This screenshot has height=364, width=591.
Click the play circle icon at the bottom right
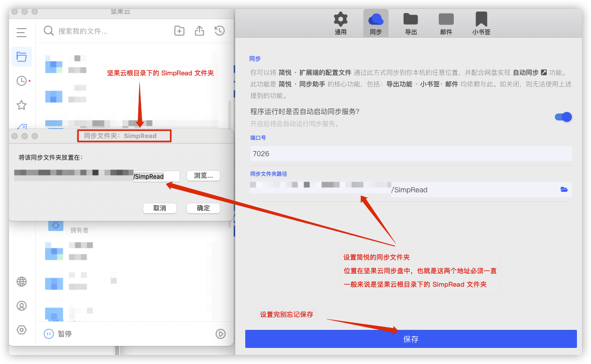click(x=221, y=333)
